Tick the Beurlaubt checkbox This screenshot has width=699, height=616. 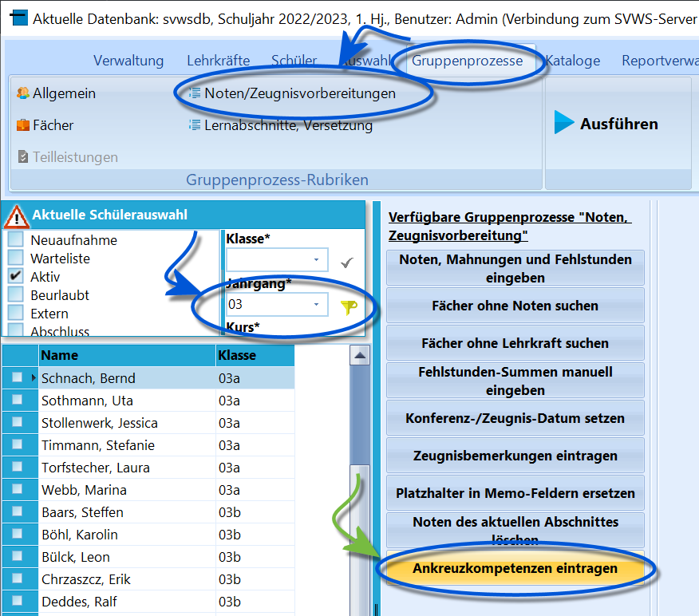click(x=16, y=294)
